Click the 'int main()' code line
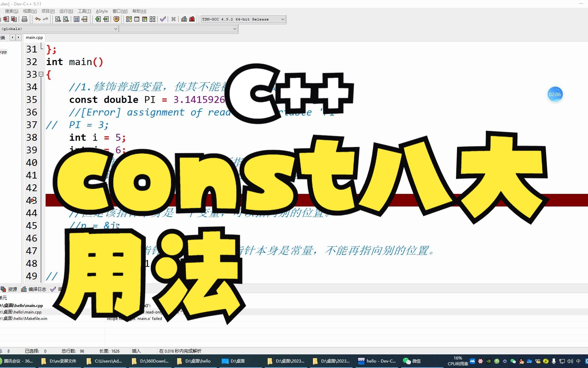588x368 pixels. point(75,62)
